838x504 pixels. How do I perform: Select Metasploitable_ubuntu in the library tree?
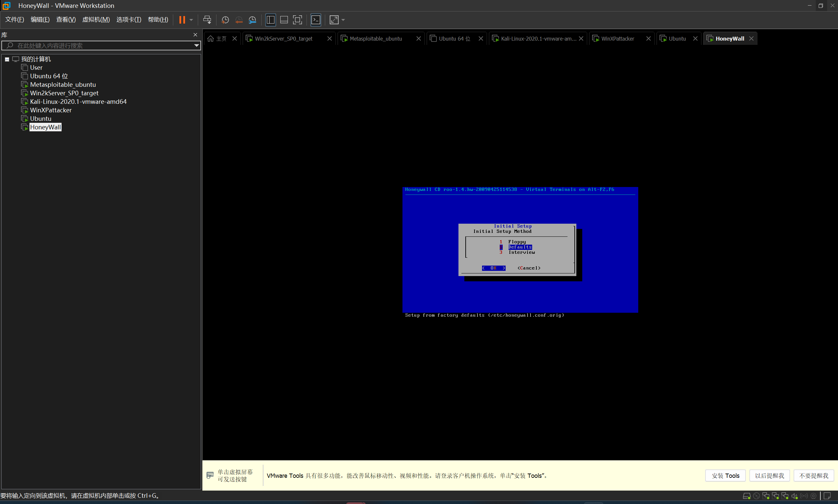63,84
